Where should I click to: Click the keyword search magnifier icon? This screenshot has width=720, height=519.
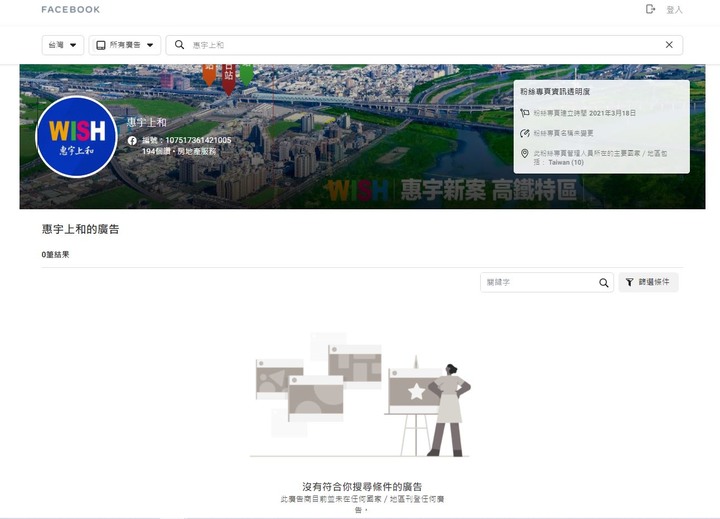[x=604, y=283]
